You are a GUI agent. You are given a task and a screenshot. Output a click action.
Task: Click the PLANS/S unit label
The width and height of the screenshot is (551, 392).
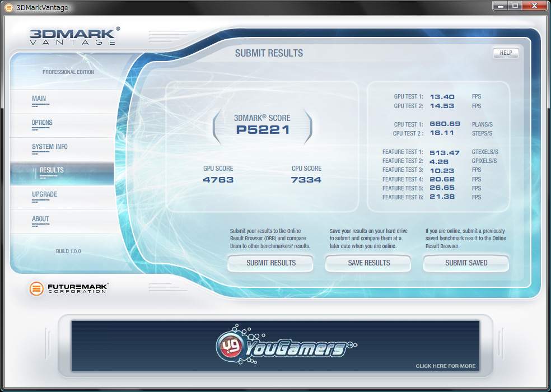(482, 124)
